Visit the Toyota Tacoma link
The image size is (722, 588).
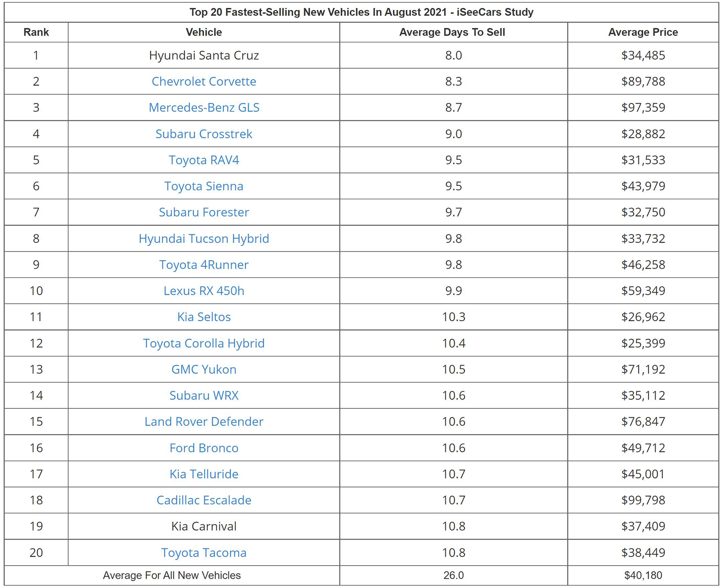(x=204, y=553)
